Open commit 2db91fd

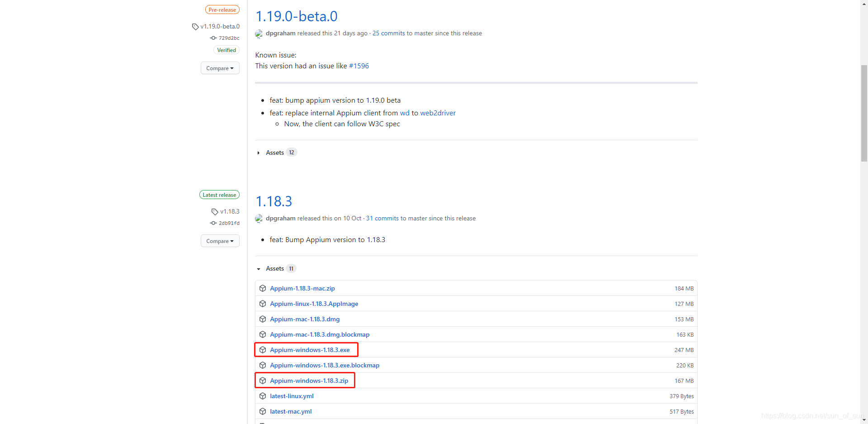click(x=229, y=223)
